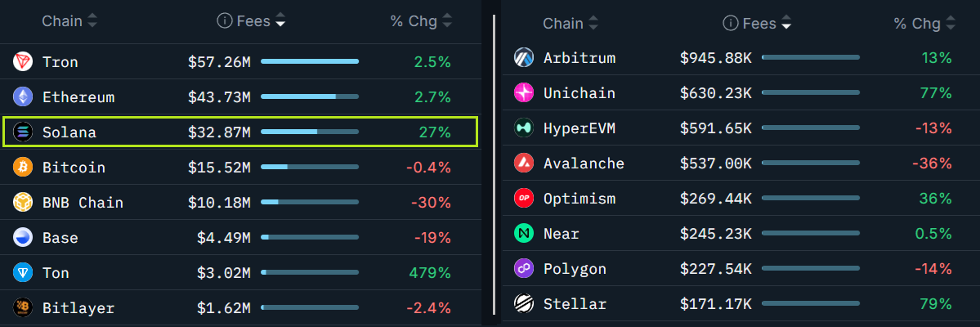Click the Bitcoin logo icon

[x=23, y=168]
